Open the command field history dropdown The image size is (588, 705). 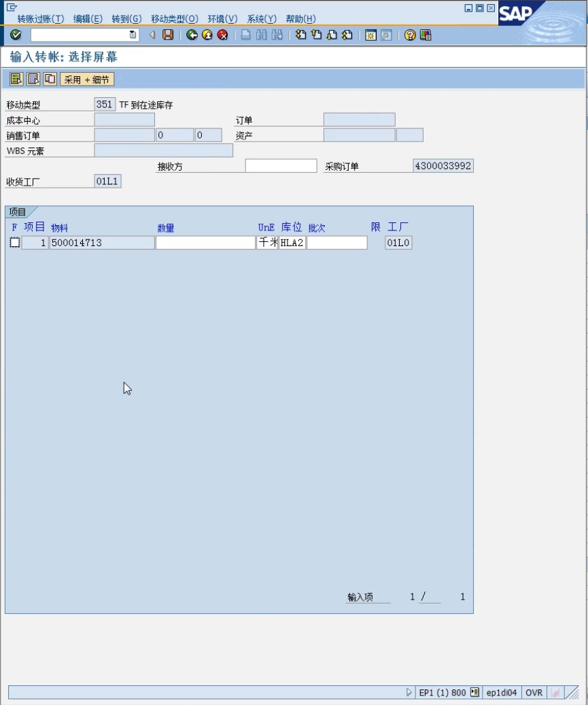[x=133, y=35]
